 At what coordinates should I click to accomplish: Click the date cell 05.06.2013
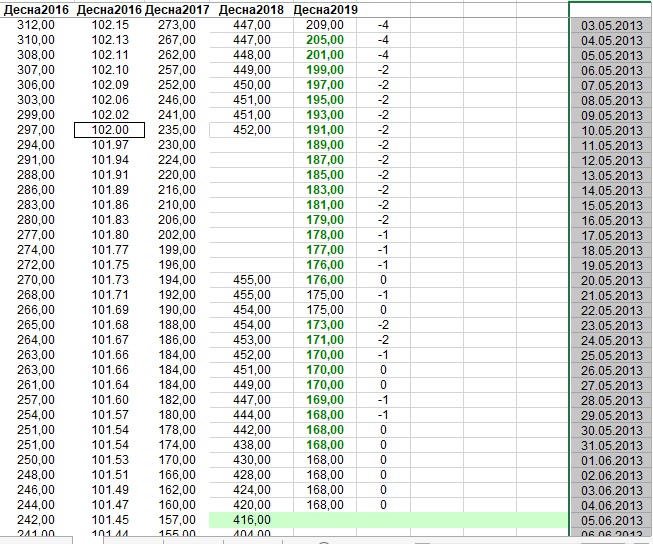[611, 520]
